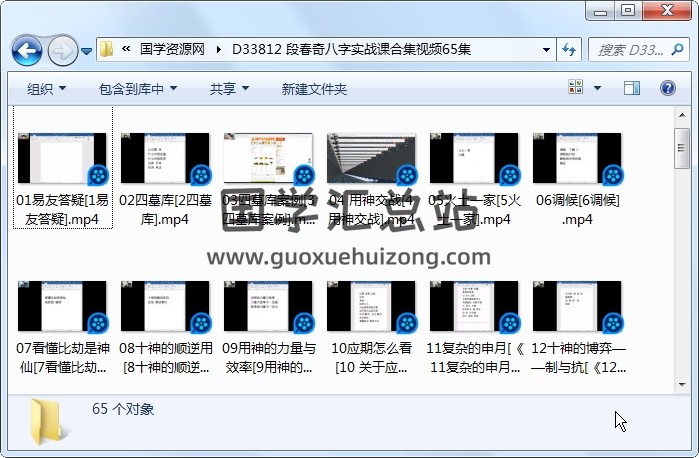The image size is (699, 458).
Task: Click the file name 11复杂的申月
Action: click(x=474, y=358)
